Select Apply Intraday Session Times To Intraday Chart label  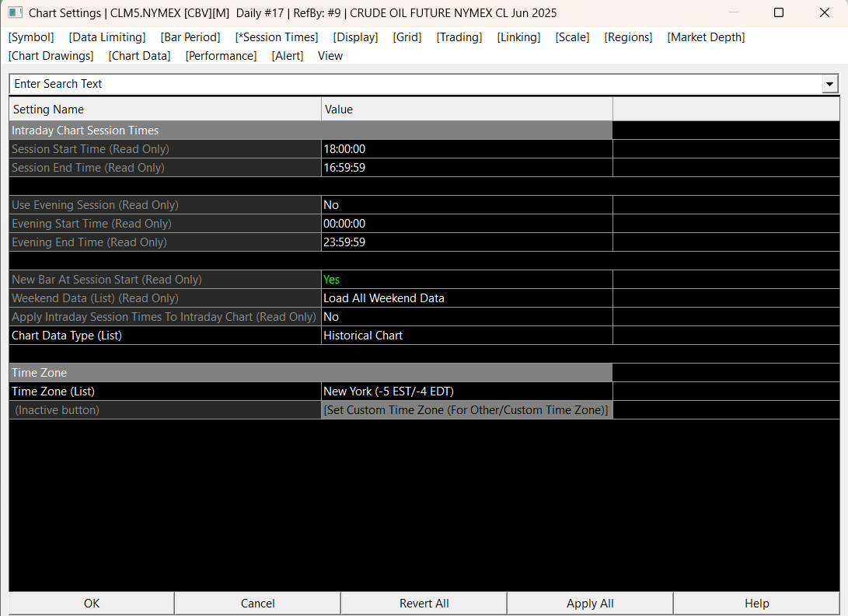point(165,317)
